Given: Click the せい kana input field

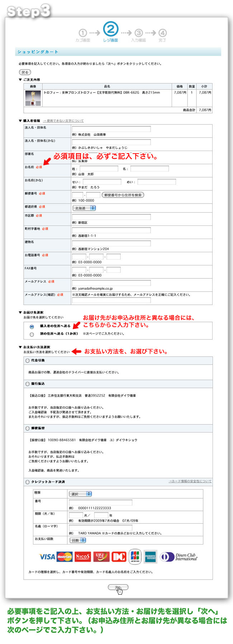Looking at the screenshot, I should [102, 182].
